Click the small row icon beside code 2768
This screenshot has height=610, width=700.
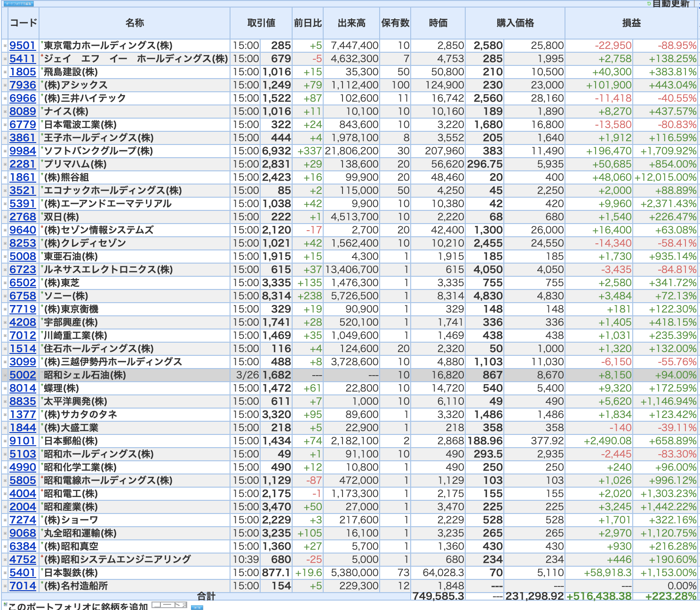click(x=5, y=217)
